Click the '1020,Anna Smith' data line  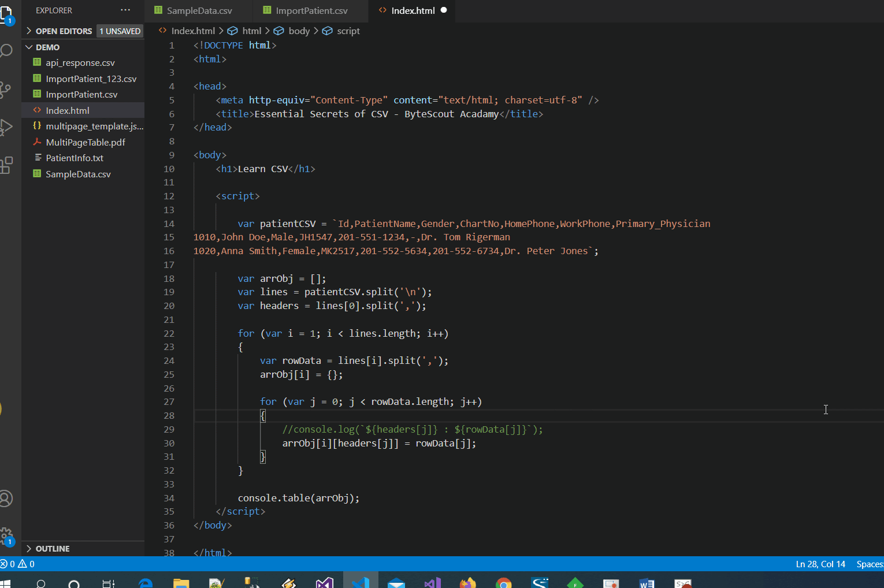tap(396, 251)
